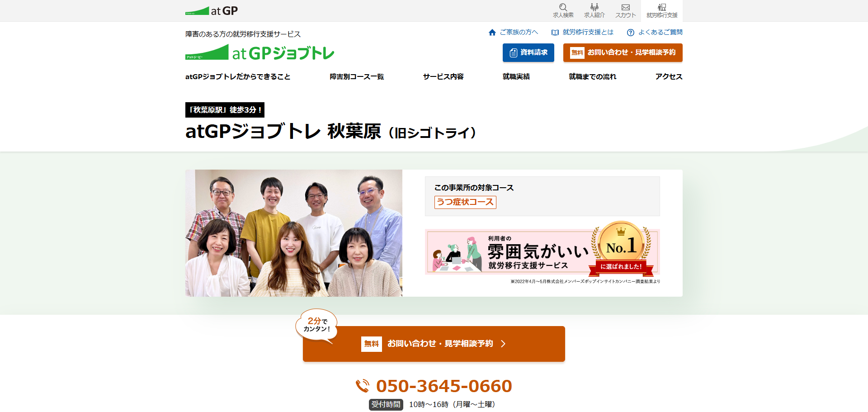This screenshot has height=412, width=868.
Task: Click the staff group photo
Action: click(294, 233)
